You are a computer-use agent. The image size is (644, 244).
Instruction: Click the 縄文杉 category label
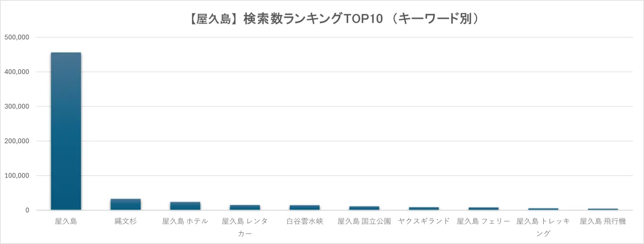coord(126,221)
